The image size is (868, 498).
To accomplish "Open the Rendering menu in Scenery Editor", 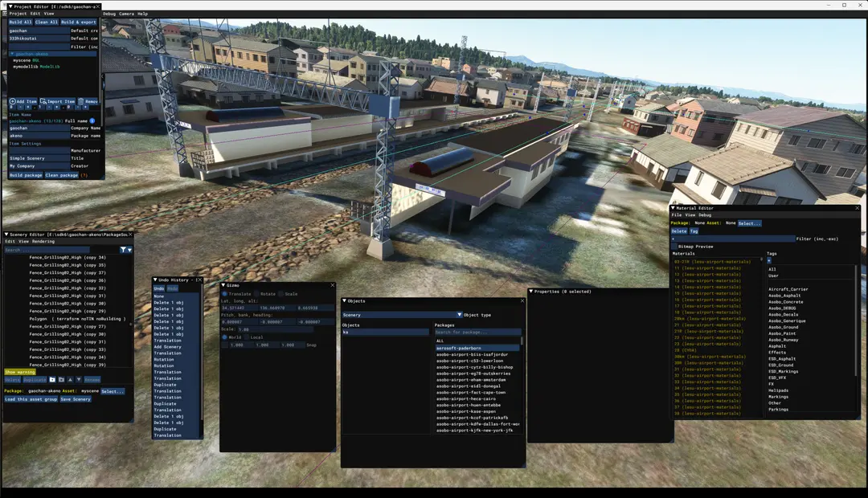I will click(x=43, y=241).
